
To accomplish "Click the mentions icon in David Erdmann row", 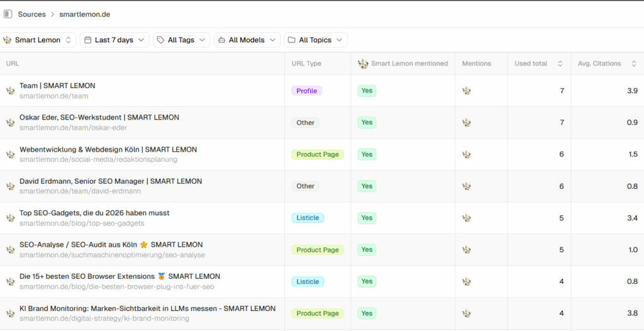I will (466, 186).
